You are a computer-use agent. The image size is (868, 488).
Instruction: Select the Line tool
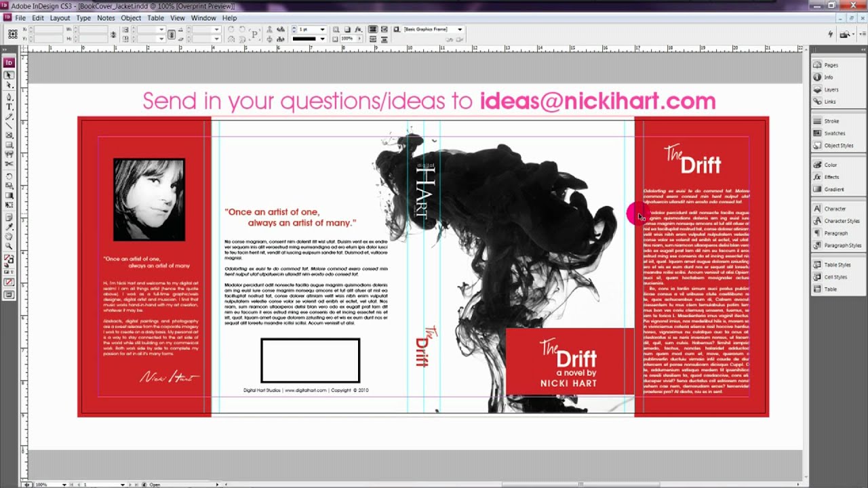(x=9, y=127)
